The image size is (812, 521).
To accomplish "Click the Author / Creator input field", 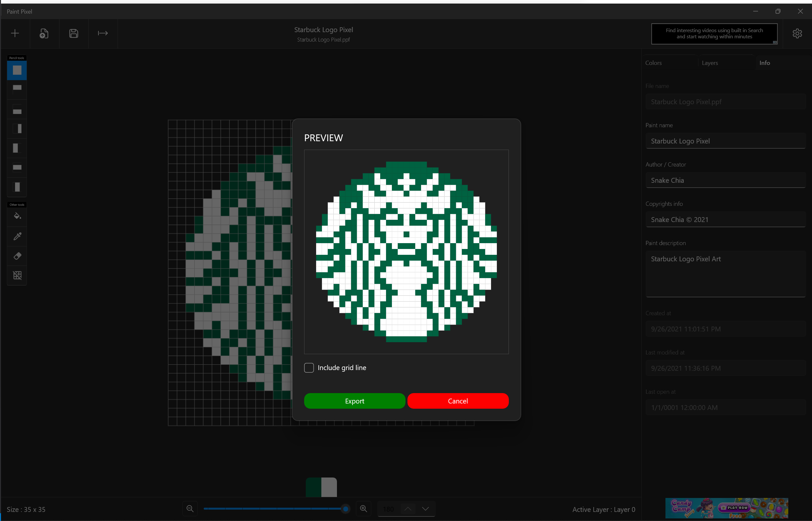I will click(x=725, y=180).
